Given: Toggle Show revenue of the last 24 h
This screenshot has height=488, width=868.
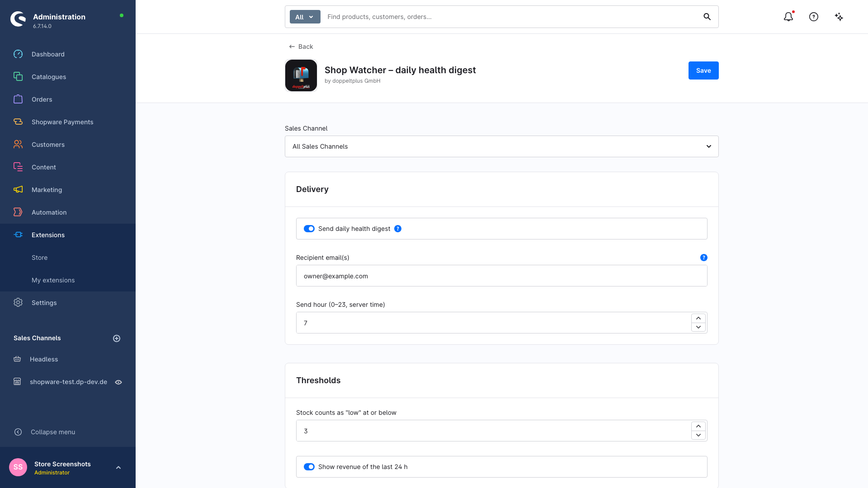Looking at the screenshot, I should [309, 467].
